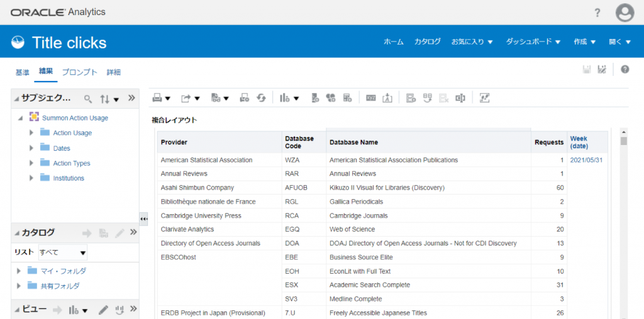Click the rearrange layouts toolbar icon

pyautogui.click(x=428, y=98)
